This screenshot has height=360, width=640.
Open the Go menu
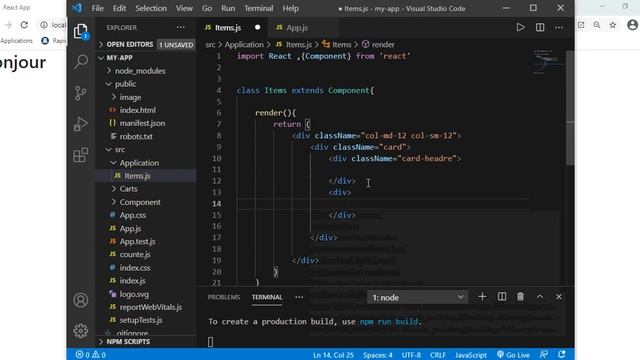coord(207,8)
